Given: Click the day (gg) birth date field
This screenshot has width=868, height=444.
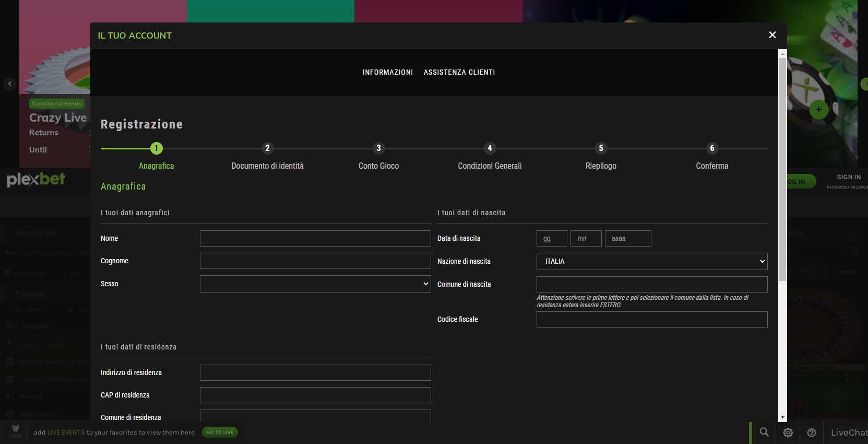Looking at the screenshot, I should click(x=552, y=238).
